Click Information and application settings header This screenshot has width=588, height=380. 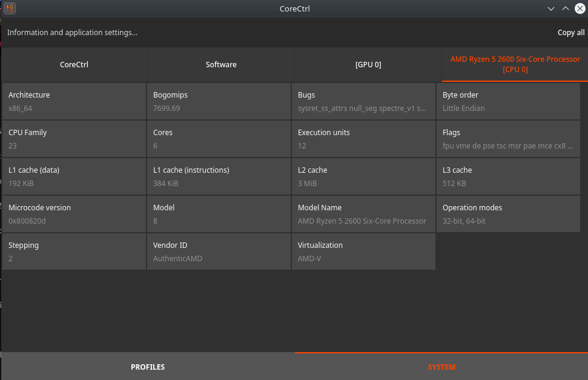click(x=73, y=33)
